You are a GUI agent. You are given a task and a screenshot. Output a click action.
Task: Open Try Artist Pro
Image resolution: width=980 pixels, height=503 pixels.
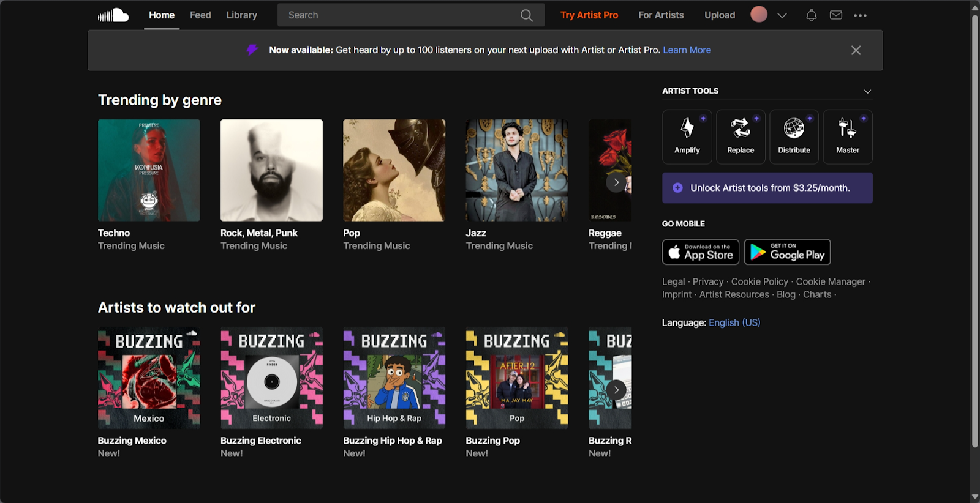pyautogui.click(x=589, y=15)
